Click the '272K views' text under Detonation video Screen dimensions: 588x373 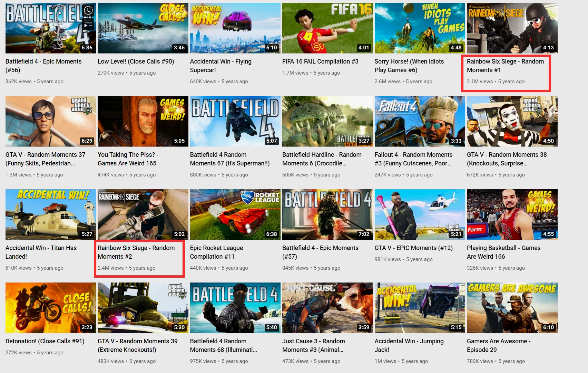tap(18, 353)
